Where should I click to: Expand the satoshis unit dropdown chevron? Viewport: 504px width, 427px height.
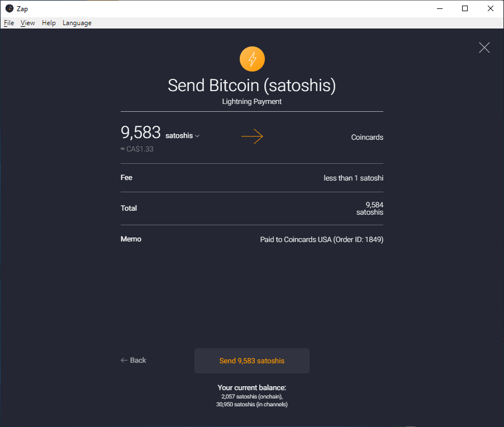pyautogui.click(x=197, y=136)
